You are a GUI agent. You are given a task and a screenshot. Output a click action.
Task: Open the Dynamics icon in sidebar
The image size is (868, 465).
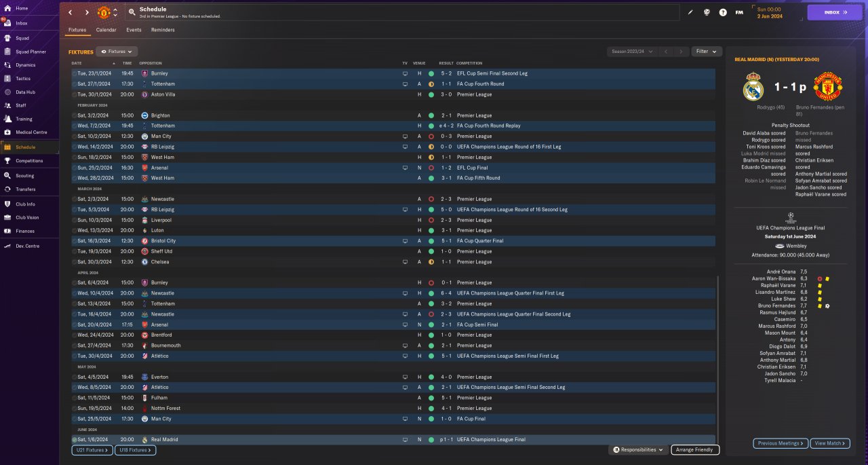[x=7, y=65]
